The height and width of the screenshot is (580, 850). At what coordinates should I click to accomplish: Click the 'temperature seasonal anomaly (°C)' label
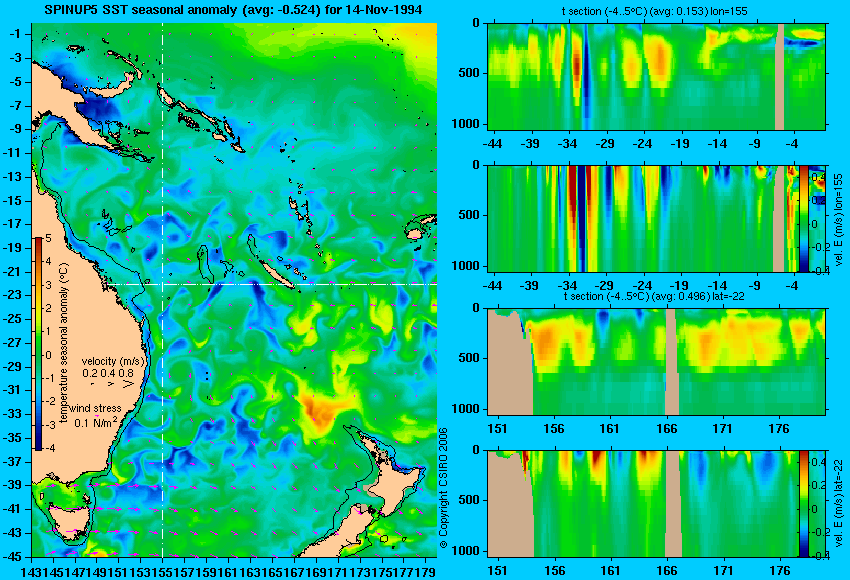coord(64,343)
